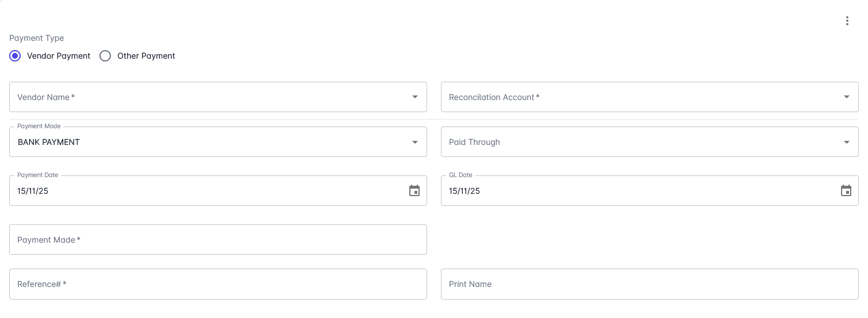The height and width of the screenshot is (318, 868).
Task: Choose the 'Other Payment' label text
Action: (x=146, y=56)
